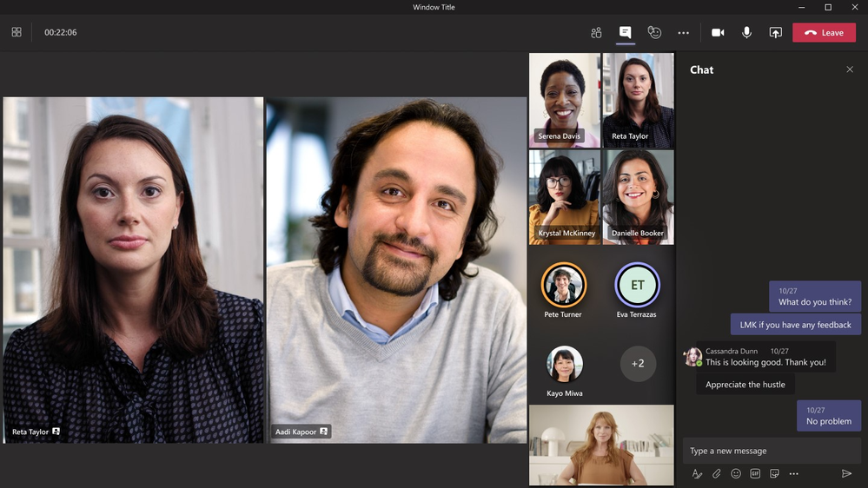
Task: Turn off the camera
Action: [718, 33]
